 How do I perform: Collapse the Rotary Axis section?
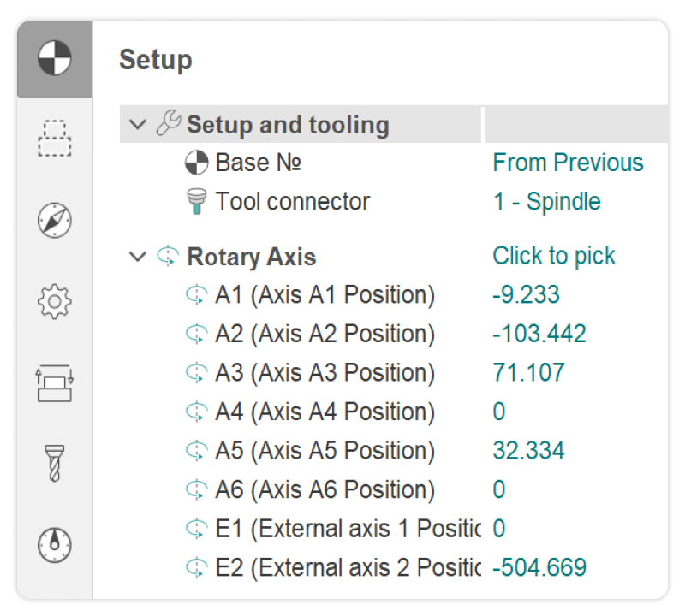pos(137,257)
